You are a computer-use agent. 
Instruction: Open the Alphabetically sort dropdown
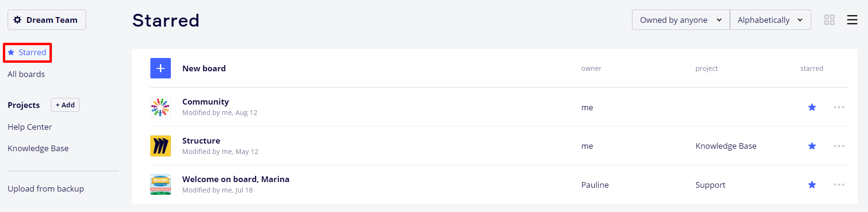(x=770, y=20)
